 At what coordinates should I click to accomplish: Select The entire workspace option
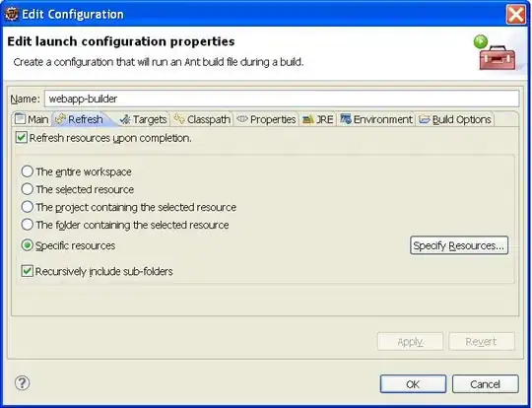(28, 171)
